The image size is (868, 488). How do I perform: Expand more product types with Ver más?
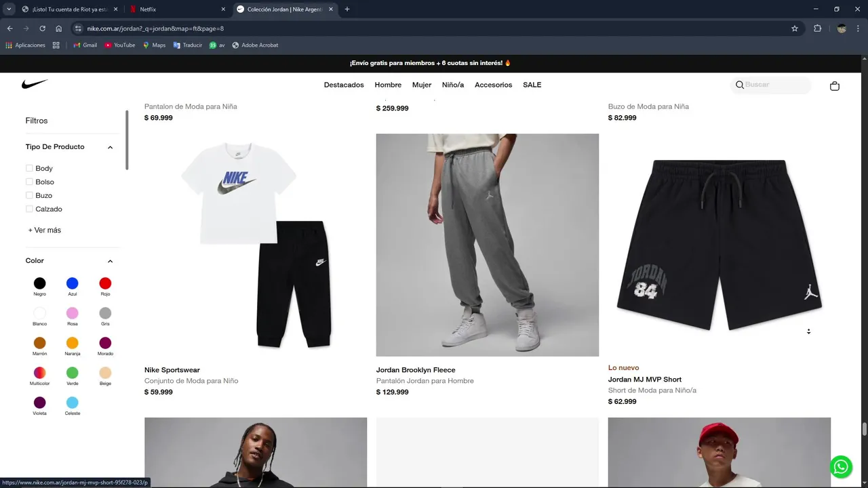[45, 230]
